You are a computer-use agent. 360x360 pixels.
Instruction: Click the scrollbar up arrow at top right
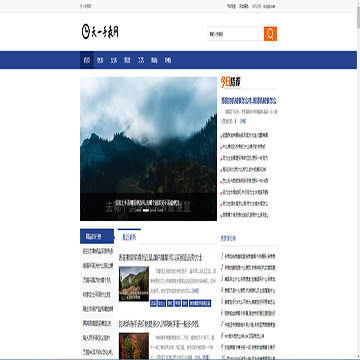pos(358,3)
